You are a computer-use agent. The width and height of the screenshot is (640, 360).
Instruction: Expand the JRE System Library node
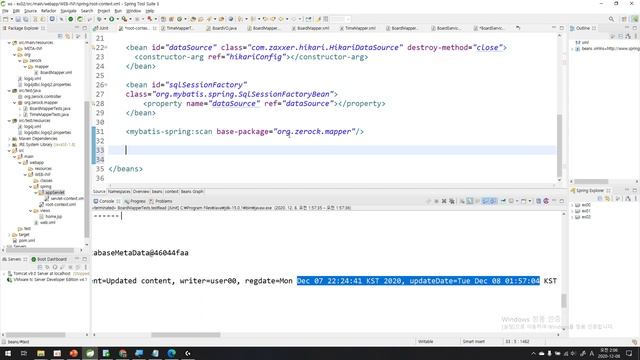coord(9,145)
